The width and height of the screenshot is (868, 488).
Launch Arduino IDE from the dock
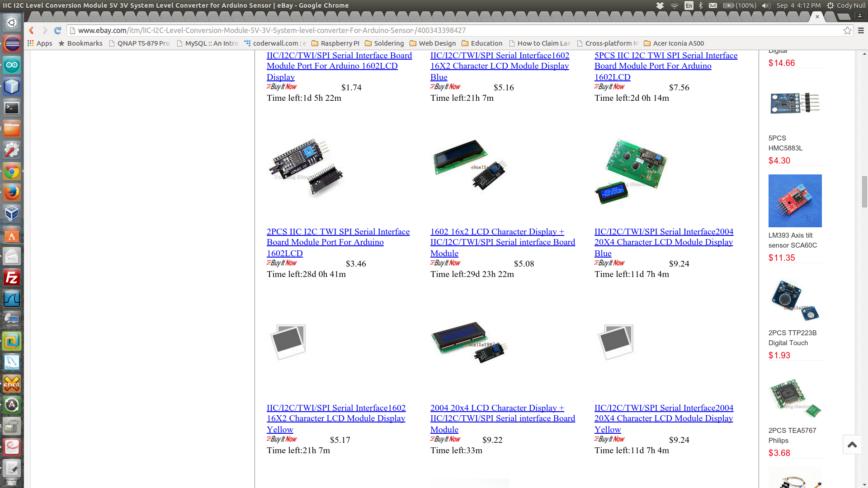(x=12, y=65)
